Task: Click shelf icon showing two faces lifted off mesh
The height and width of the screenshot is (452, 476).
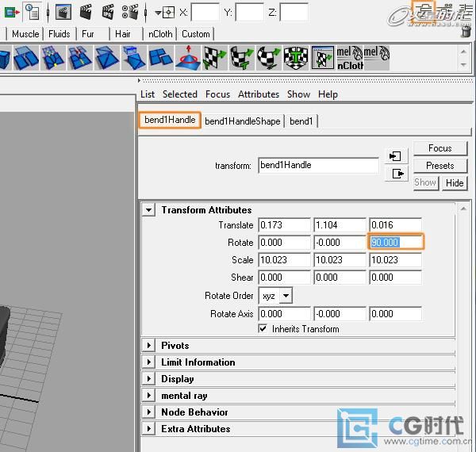Action: 26,58
